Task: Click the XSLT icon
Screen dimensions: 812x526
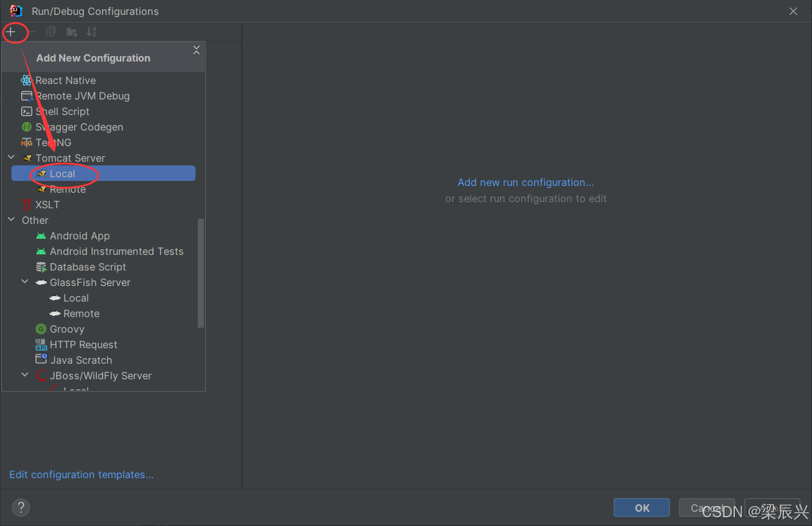Action: 26,205
